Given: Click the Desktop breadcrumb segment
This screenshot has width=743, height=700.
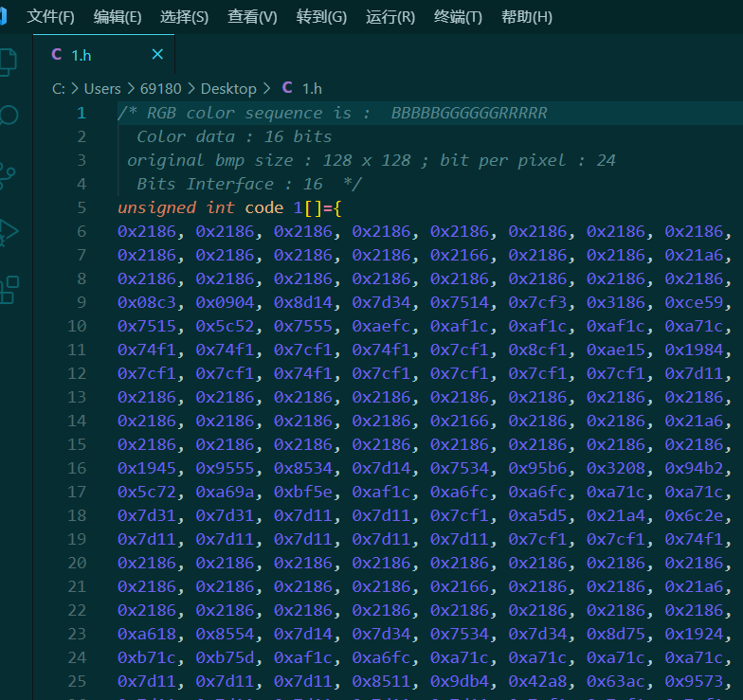Looking at the screenshot, I should [228, 89].
